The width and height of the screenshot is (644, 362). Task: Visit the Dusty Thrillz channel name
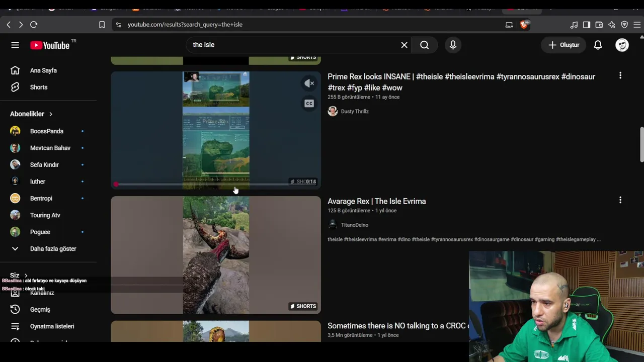(355, 112)
